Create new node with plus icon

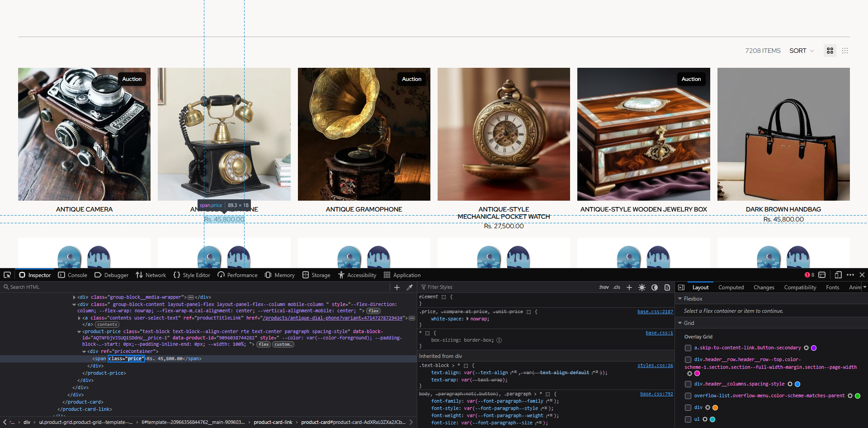pyautogui.click(x=397, y=287)
